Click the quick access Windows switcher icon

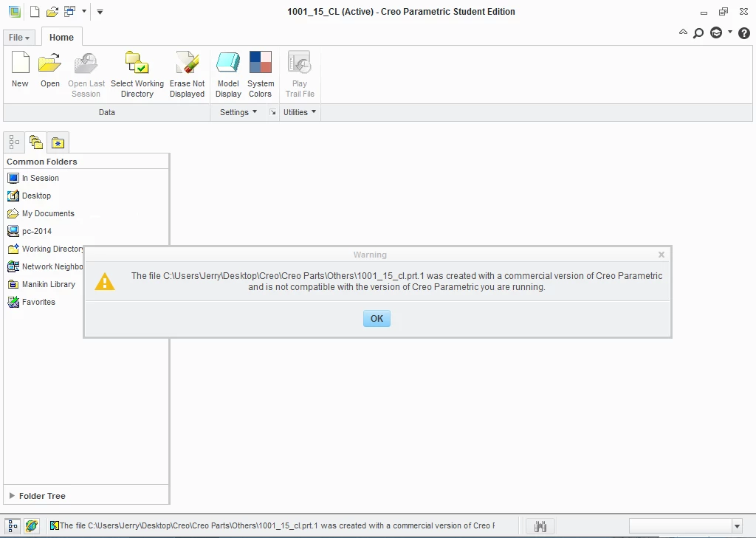pos(70,12)
